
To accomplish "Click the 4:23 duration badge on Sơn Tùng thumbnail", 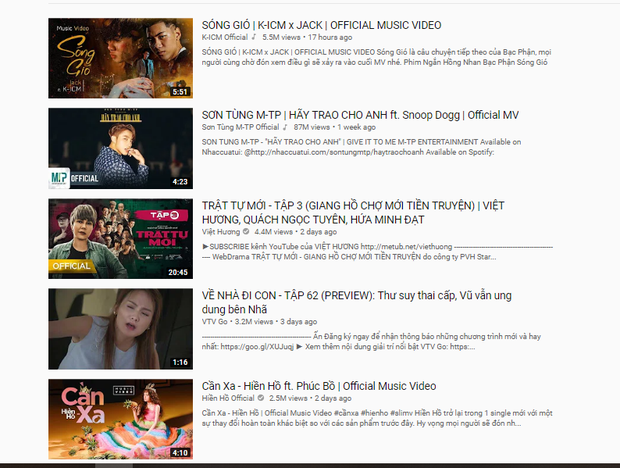I will [180, 182].
